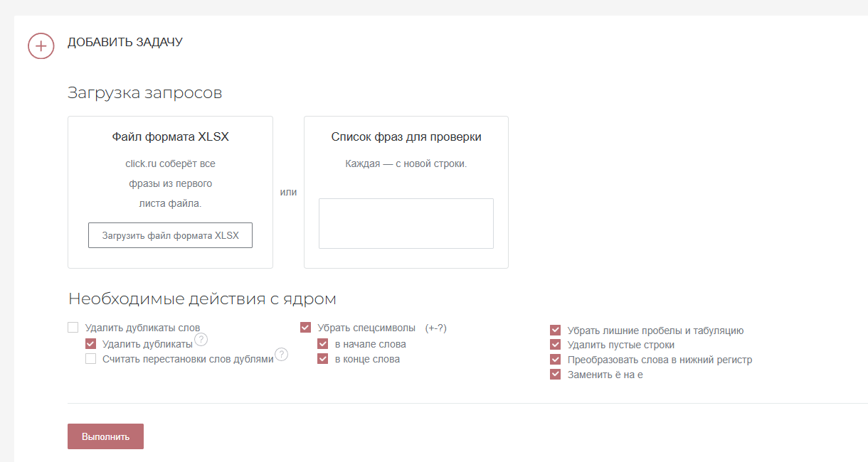Uncheck «в конце слова» option
868x462 pixels.
coord(322,359)
